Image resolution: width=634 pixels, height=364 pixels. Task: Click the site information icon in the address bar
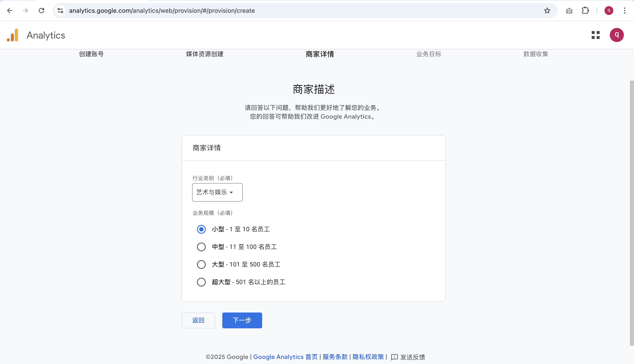[x=60, y=11]
